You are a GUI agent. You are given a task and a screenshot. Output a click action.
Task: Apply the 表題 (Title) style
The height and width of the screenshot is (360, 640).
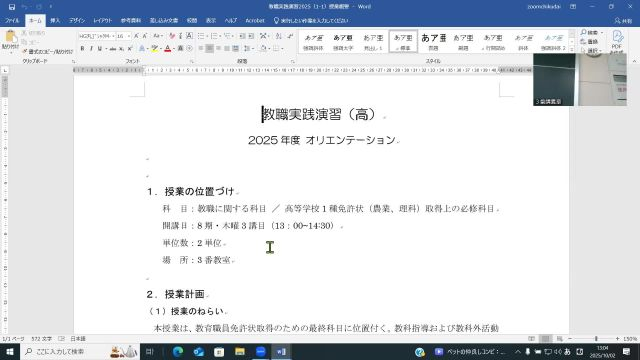point(433,41)
